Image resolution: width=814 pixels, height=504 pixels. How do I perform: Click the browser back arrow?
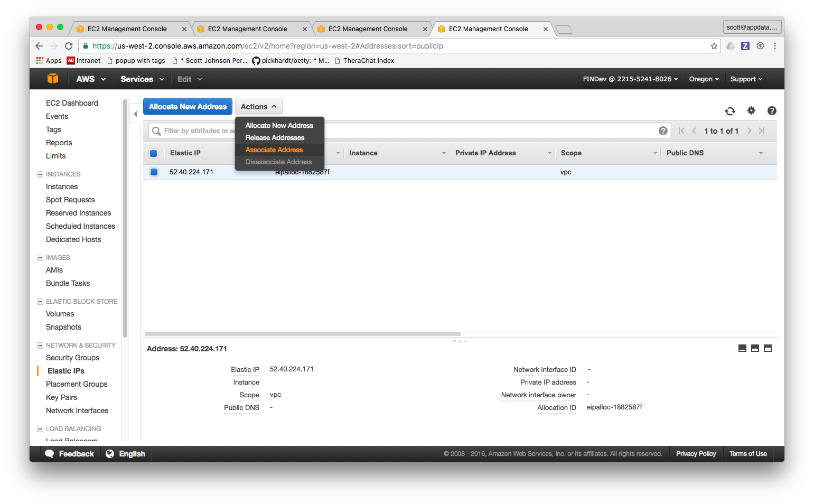(39, 46)
